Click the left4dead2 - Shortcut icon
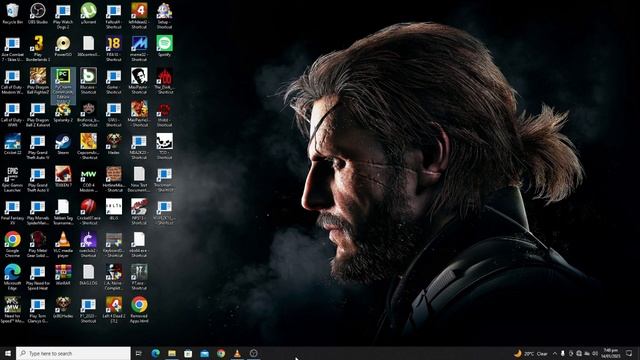Image resolution: width=640 pixels, height=360 pixels. coord(139,16)
